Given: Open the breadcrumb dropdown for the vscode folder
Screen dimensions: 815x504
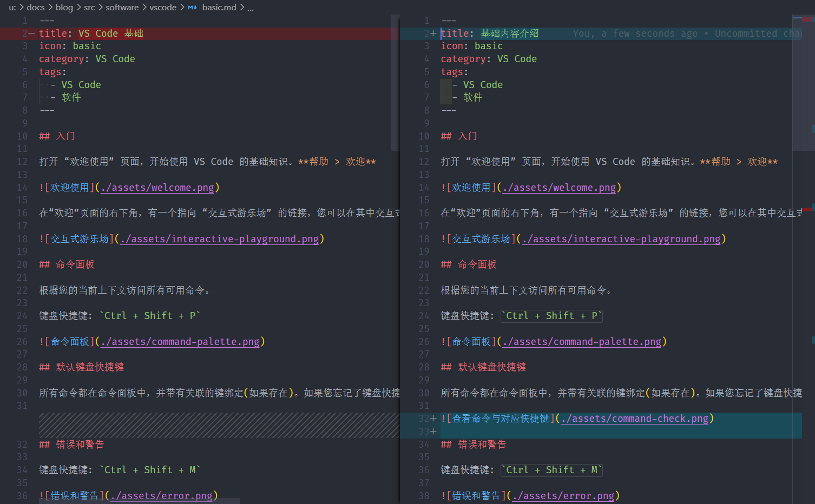Looking at the screenshot, I should 163,7.
